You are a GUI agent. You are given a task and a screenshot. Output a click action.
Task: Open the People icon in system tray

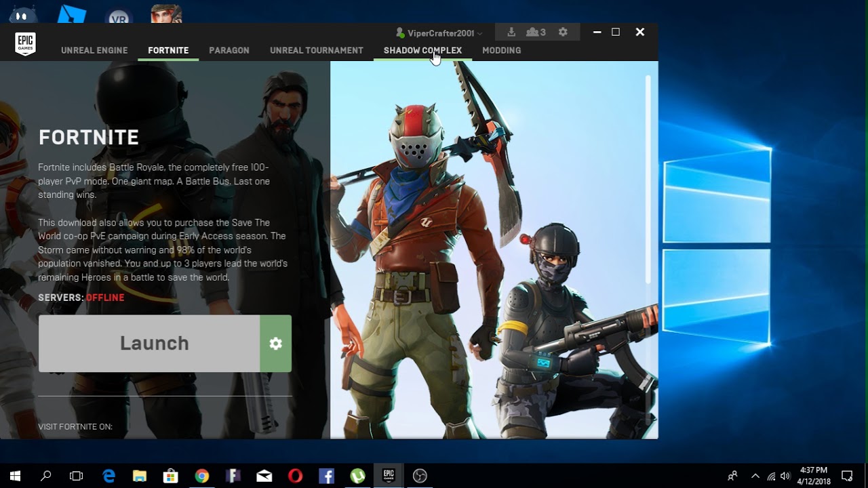tap(732, 476)
